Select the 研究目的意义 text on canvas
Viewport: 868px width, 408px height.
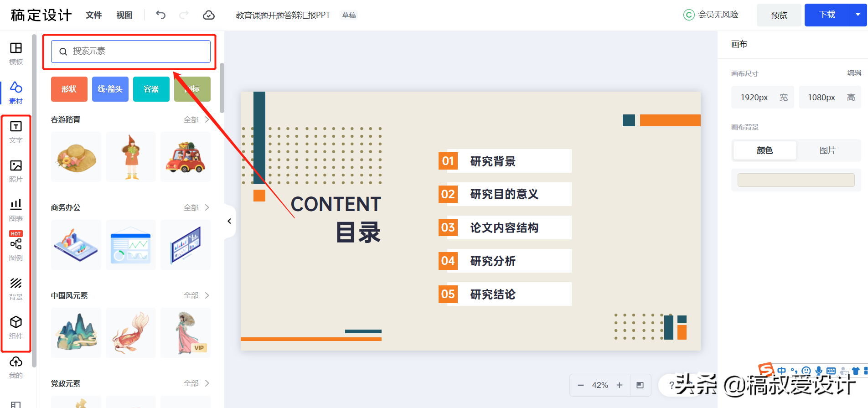pyautogui.click(x=504, y=195)
